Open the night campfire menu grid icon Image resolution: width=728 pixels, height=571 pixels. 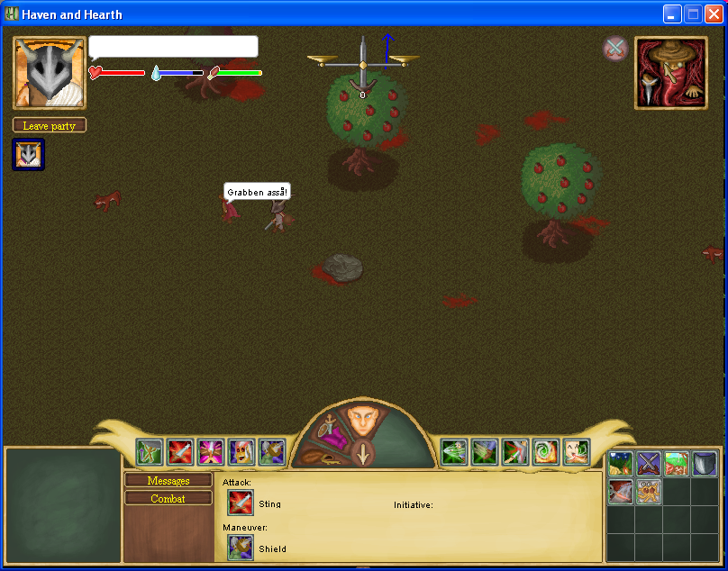tap(621, 464)
